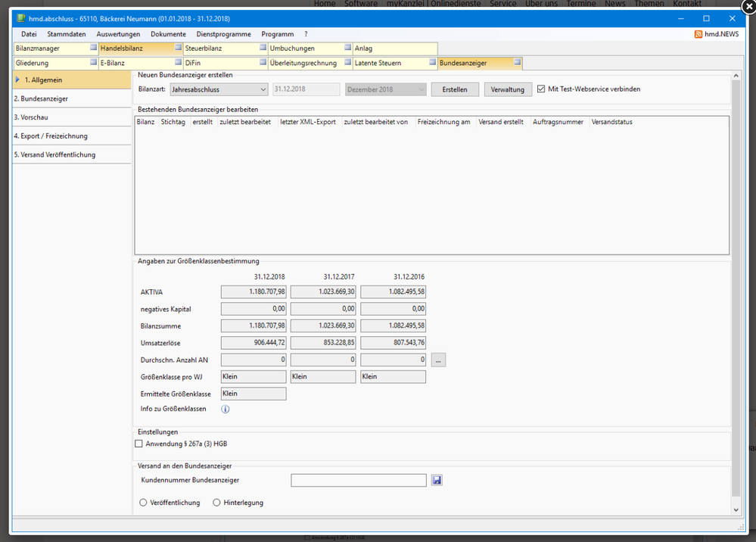Select the Veröffentlichung radio option
This screenshot has width=756, height=542.
pyautogui.click(x=144, y=503)
